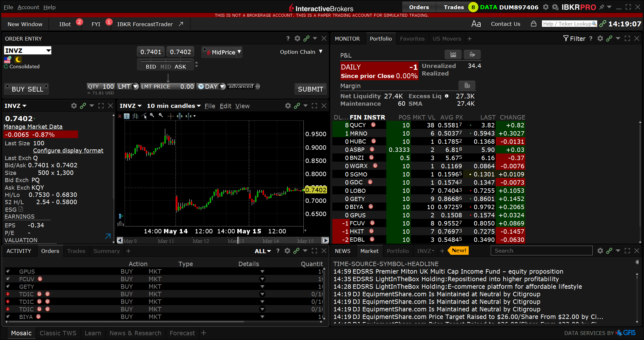644x340 pixels.
Task: Switch to Trades tab in Activity panel
Action: [x=76, y=251]
